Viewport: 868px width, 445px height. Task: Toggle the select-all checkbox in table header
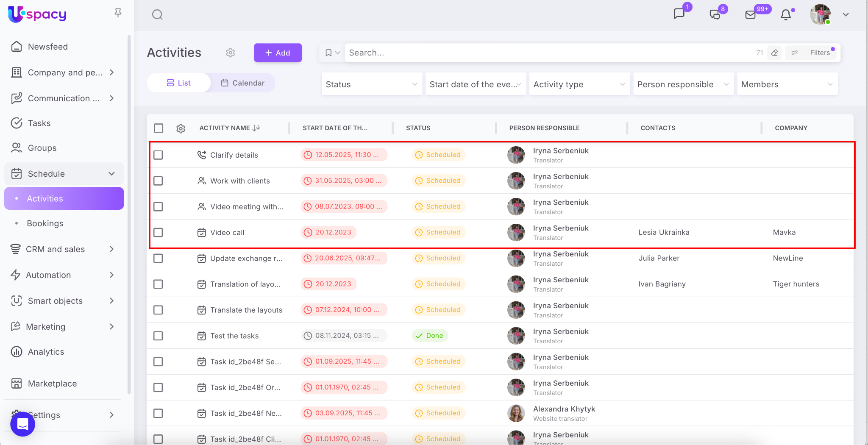coord(159,128)
